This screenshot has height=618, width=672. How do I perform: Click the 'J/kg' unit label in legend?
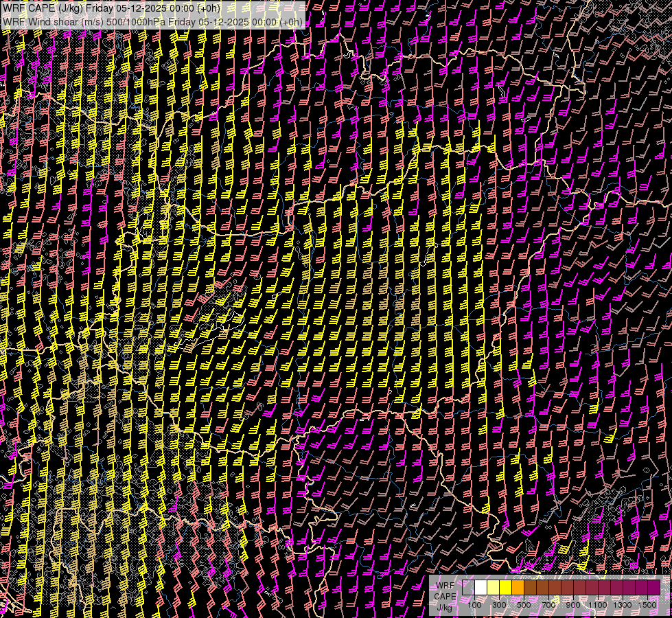pos(444,608)
